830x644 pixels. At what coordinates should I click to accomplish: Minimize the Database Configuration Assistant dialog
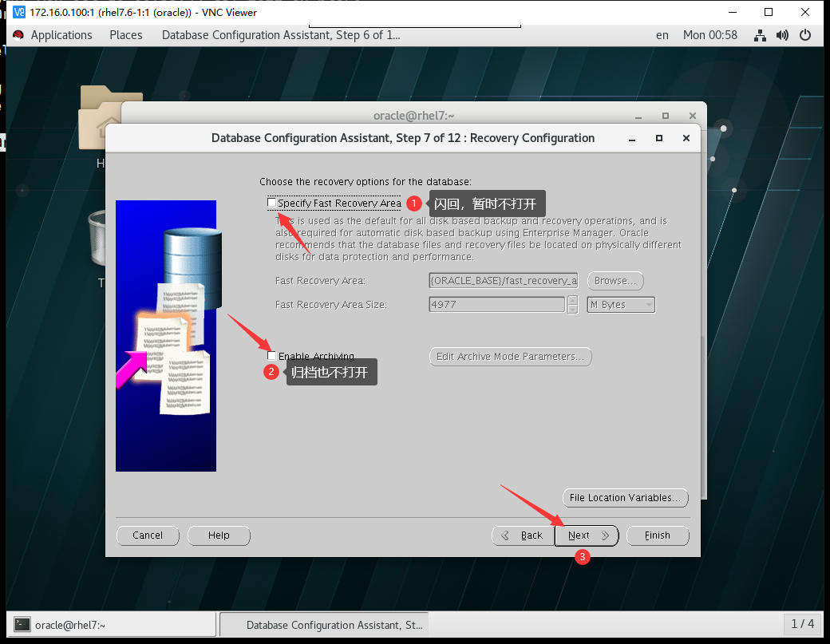coord(632,139)
